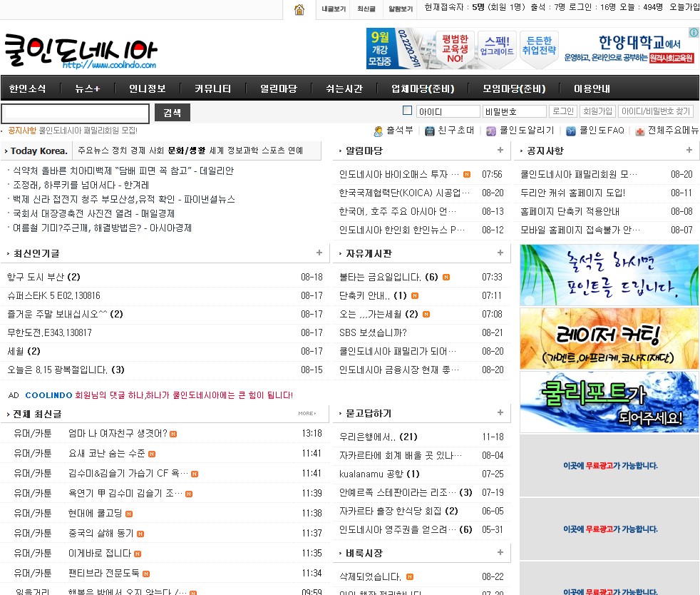Viewport: 700px width, 595px height.
Task: Open post 불타는 금요일입니다.
Action: [x=380, y=278]
